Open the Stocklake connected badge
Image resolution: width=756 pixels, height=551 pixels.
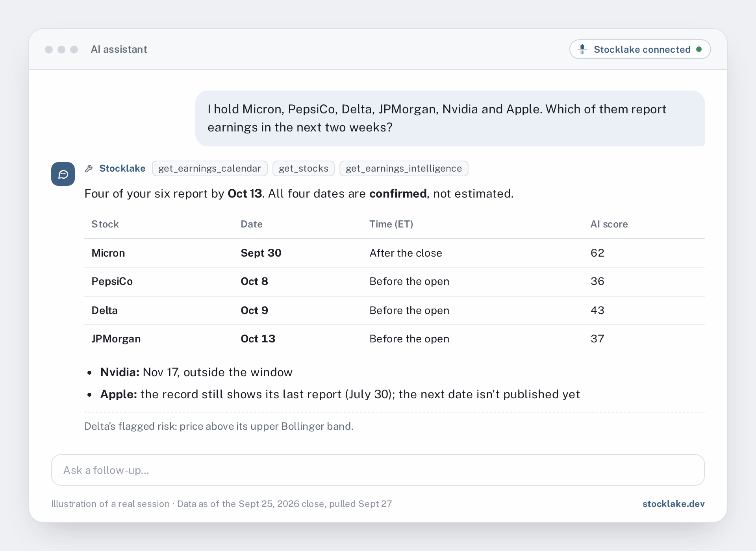pyautogui.click(x=640, y=49)
